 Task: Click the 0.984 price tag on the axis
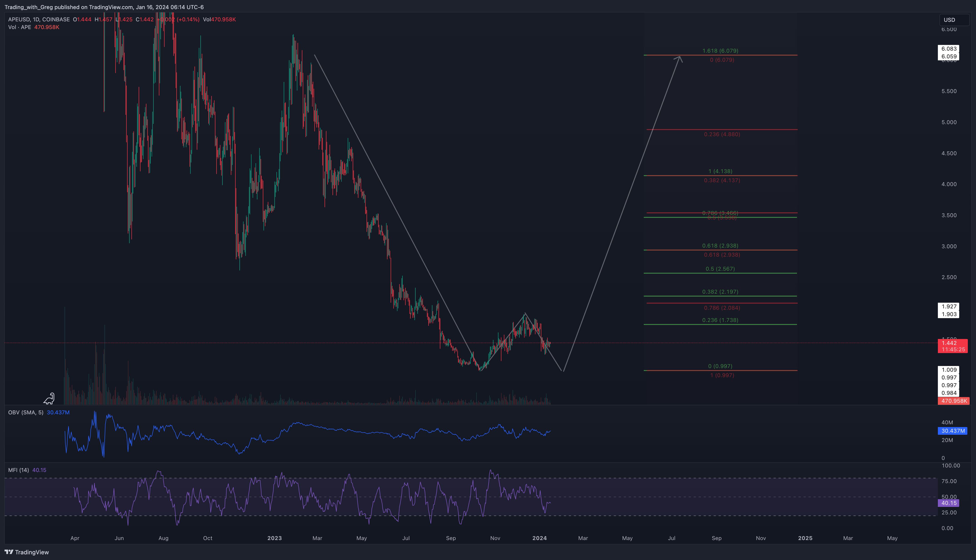(949, 393)
